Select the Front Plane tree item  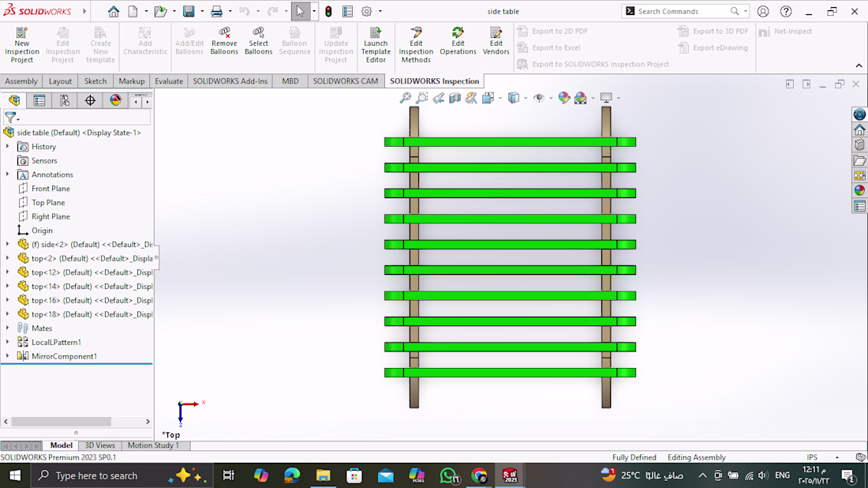(51, 189)
